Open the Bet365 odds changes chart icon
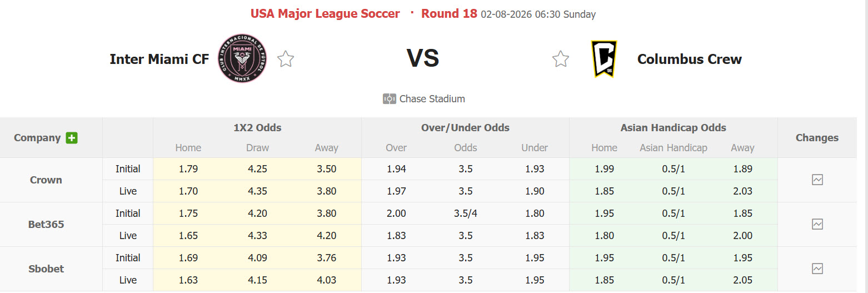The width and height of the screenshot is (868, 293). point(817,224)
